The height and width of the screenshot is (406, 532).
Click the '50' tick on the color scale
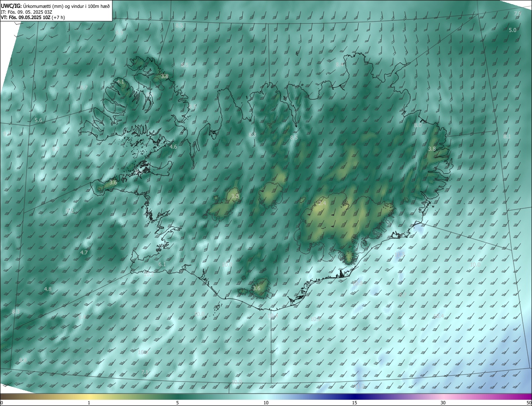click(529, 403)
